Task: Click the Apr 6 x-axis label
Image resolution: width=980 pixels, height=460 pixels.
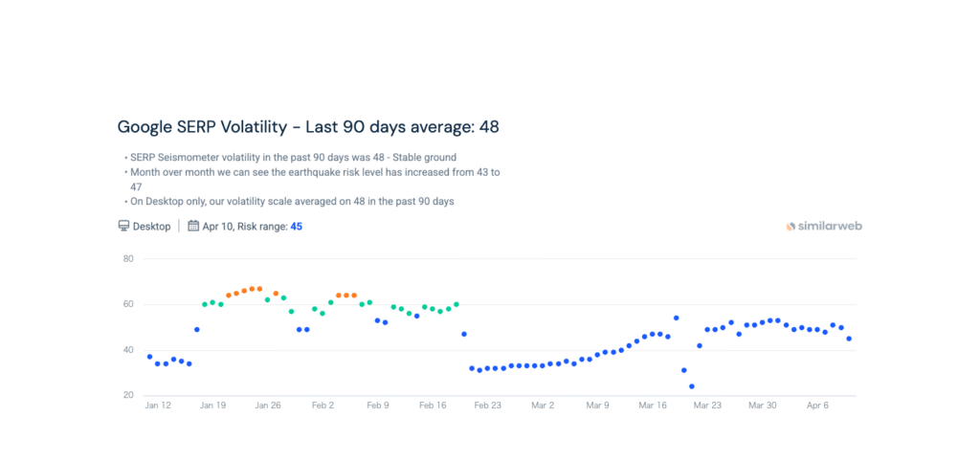Action: coord(817,405)
